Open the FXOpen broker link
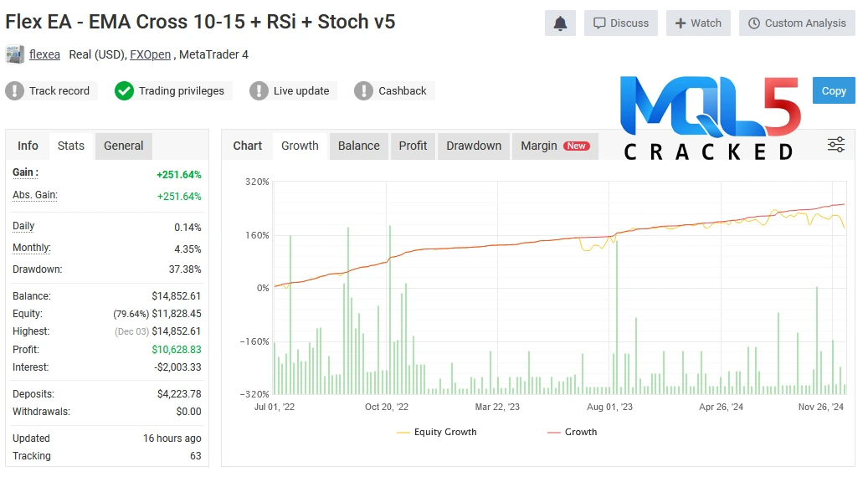 [150, 54]
